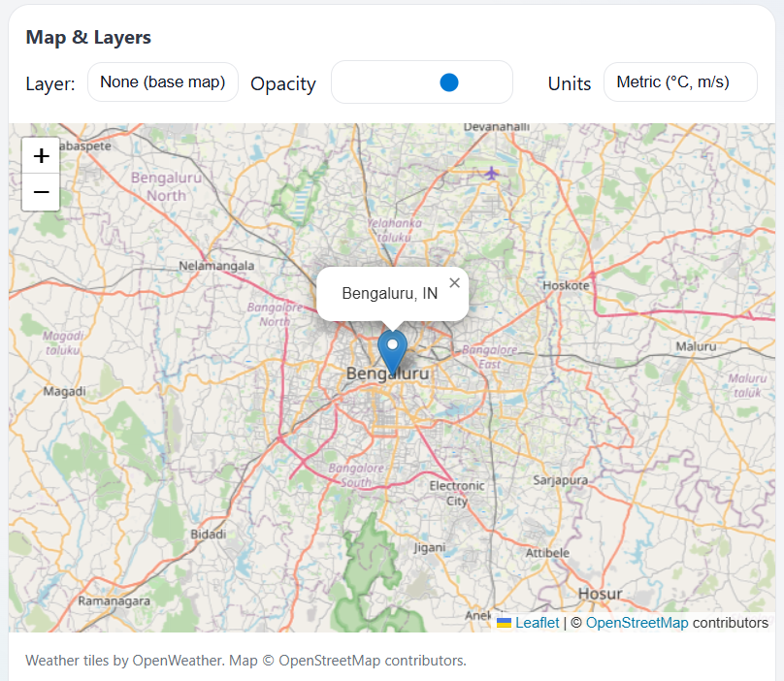The height and width of the screenshot is (681, 784).
Task: Click the Opacity slider handle
Action: coord(448,82)
